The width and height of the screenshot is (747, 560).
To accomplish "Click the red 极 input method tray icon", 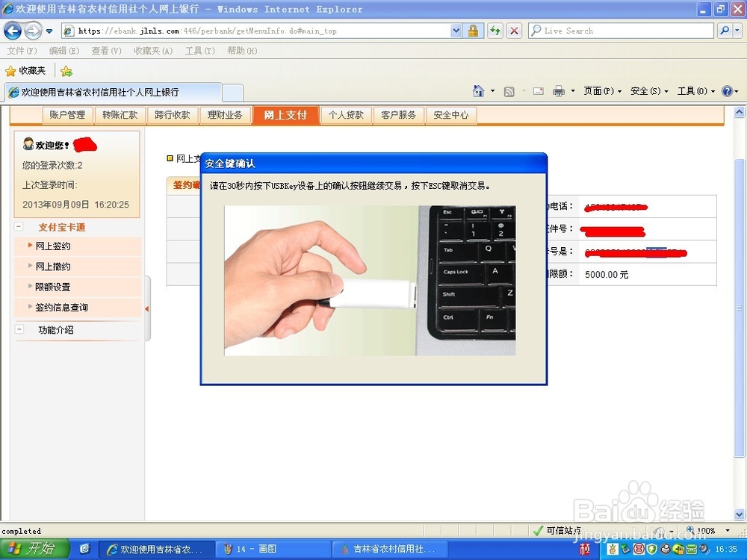I will pyautogui.click(x=585, y=550).
